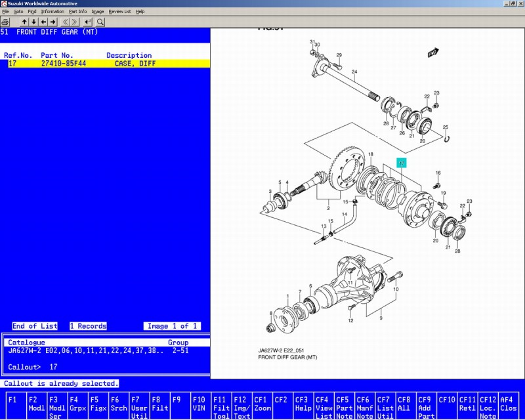Click the group value 2-51
The height and width of the screenshot is (420, 525).
tap(180, 350)
